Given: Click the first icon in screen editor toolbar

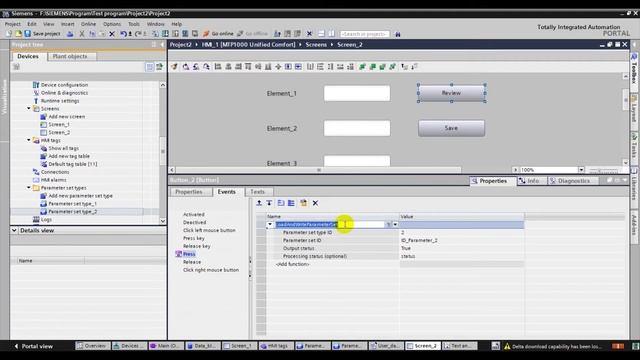Looking at the screenshot, I should point(175,67).
